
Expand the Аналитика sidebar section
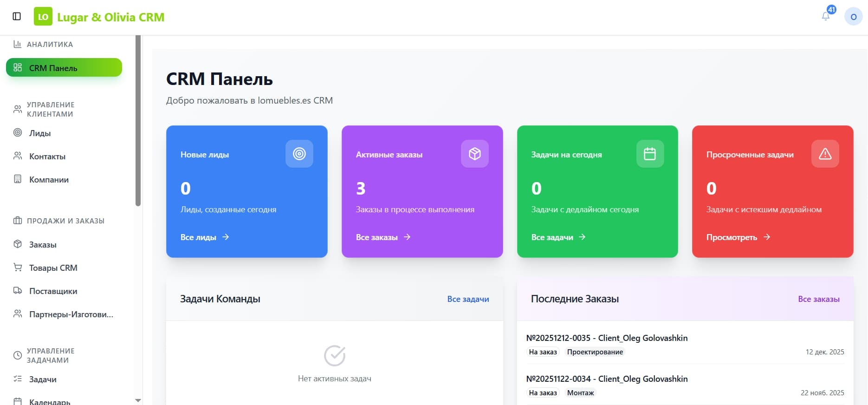(50, 45)
